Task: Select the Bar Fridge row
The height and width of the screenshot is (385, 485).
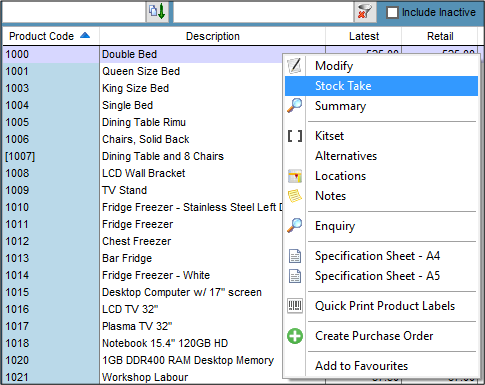Action: point(142,258)
